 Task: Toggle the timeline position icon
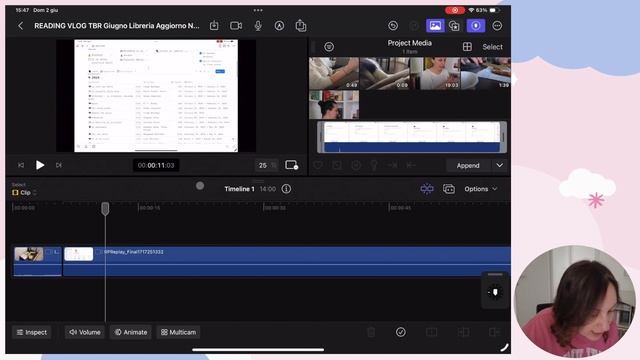tap(449, 189)
